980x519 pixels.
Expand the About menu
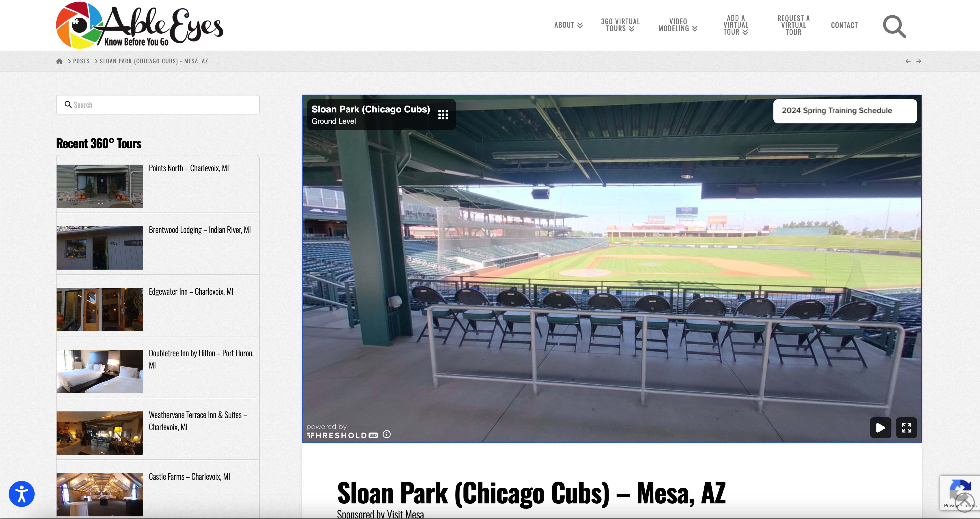(568, 25)
